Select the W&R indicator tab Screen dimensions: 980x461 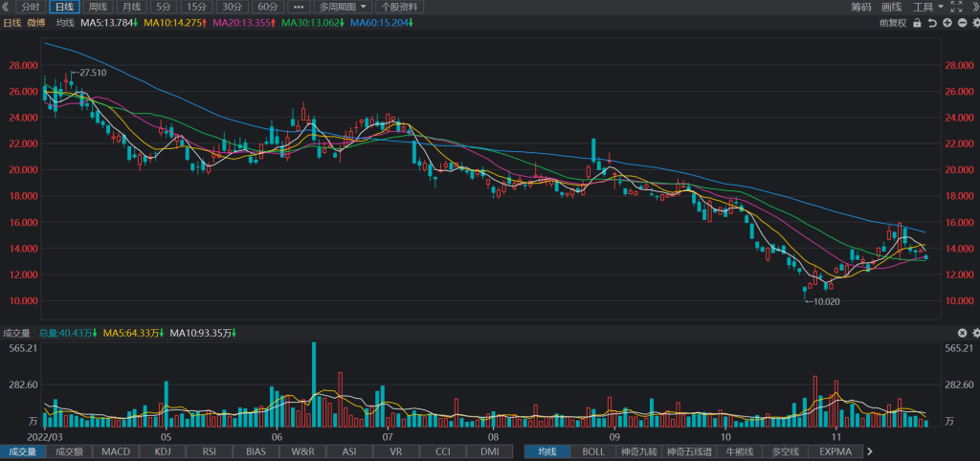[303, 451]
